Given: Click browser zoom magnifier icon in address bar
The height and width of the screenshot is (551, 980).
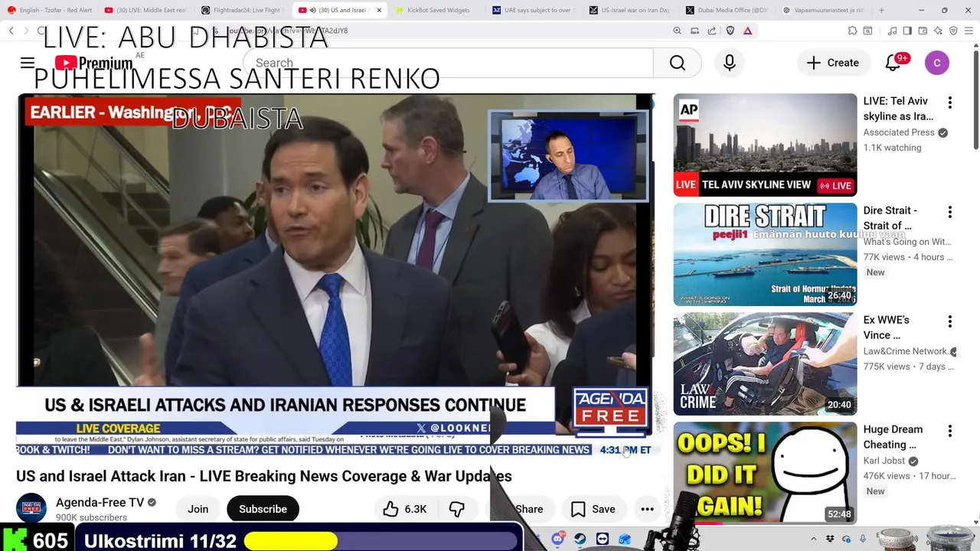Looking at the screenshot, I should (677, 31).
